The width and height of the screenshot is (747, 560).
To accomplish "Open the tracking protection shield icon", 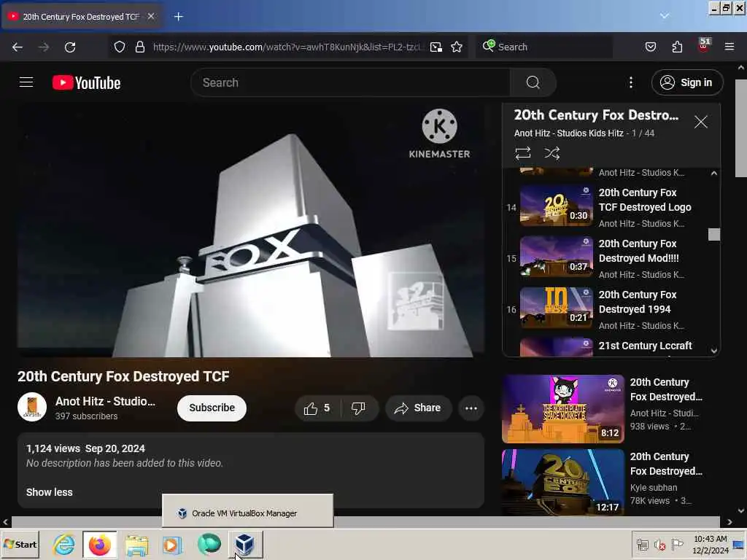I will [120, 47].
